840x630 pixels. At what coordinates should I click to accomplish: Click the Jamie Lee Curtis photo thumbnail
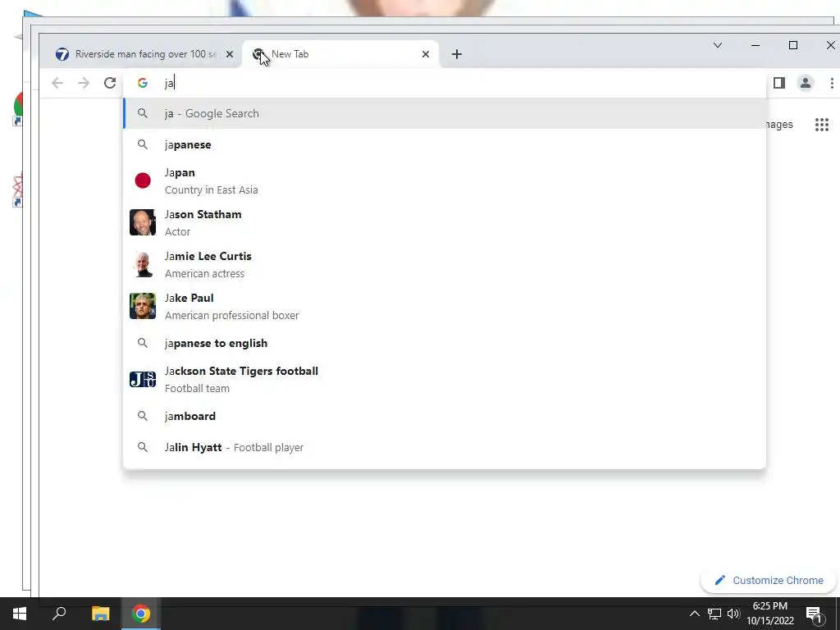click(143, 264)
